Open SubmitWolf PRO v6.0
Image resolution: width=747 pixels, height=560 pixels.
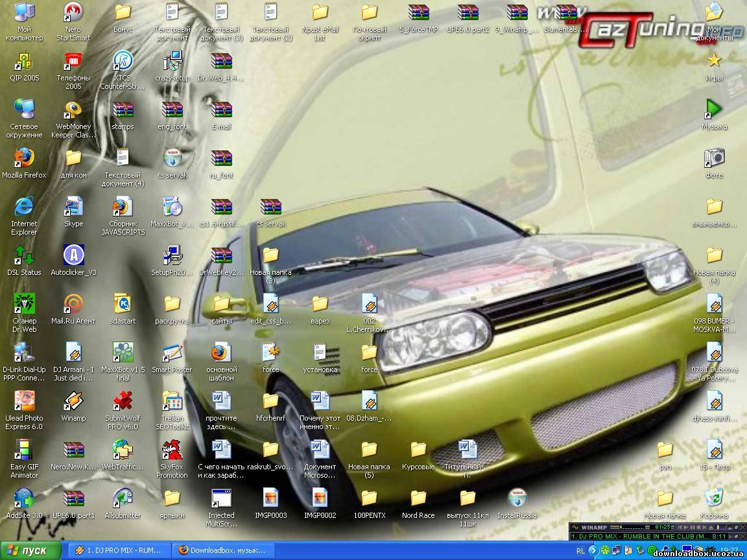click(123, 410)
